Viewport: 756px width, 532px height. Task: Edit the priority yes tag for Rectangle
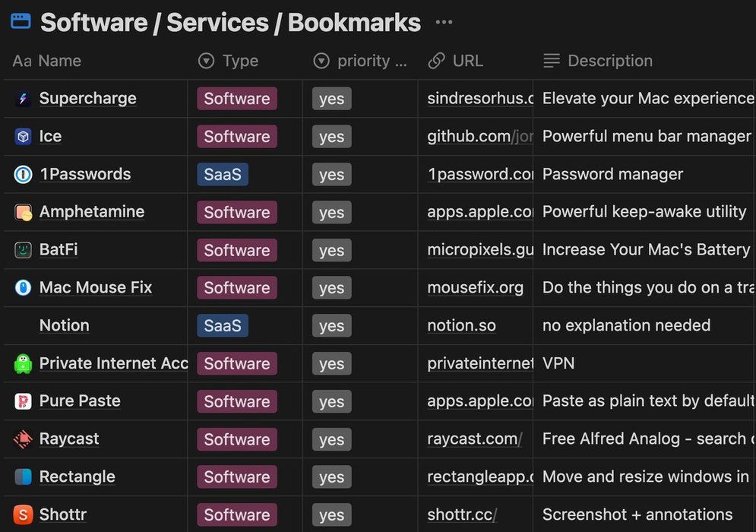click(x=332, y=477)
